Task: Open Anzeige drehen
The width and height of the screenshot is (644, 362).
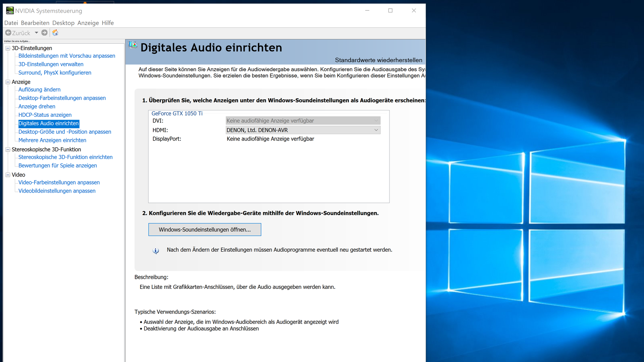Action: click(37, 106)
